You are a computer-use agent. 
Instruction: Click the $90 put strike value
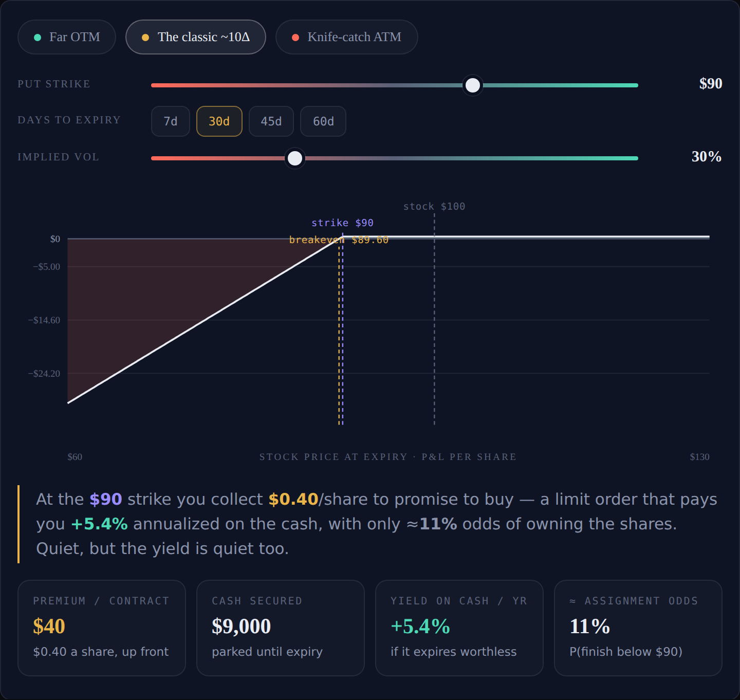[x=711, y=84]
